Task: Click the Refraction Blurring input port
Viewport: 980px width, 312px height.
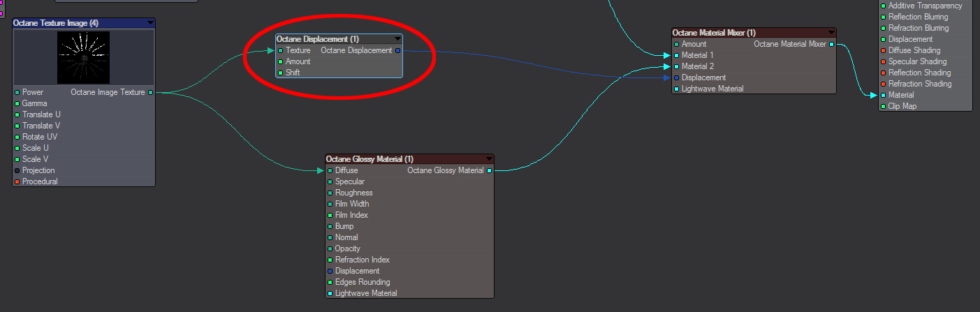Action: pyautogui.click(x=884, y=28)
